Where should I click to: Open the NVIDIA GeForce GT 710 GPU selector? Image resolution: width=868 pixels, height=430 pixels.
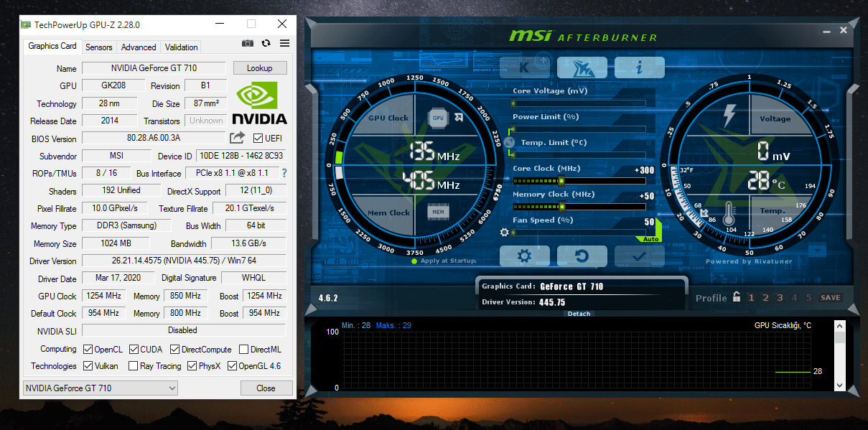point(100,388)
